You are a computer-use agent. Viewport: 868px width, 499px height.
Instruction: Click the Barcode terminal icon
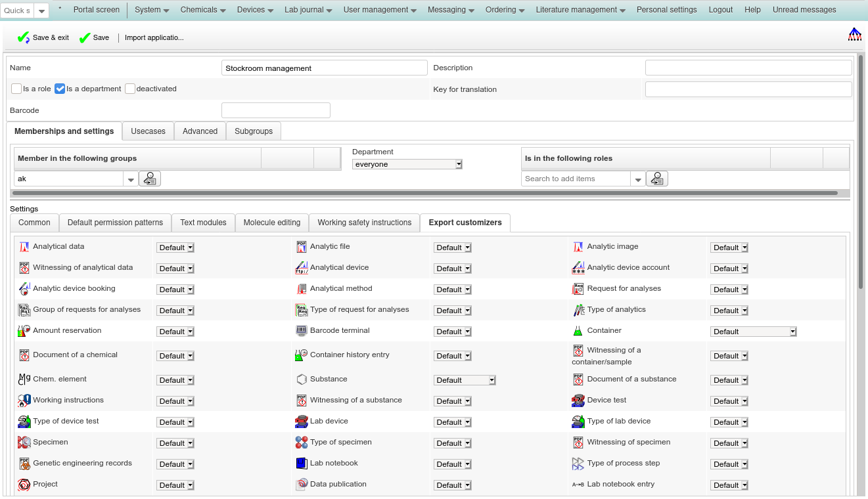pyautogui.click(x=301, y=331)
